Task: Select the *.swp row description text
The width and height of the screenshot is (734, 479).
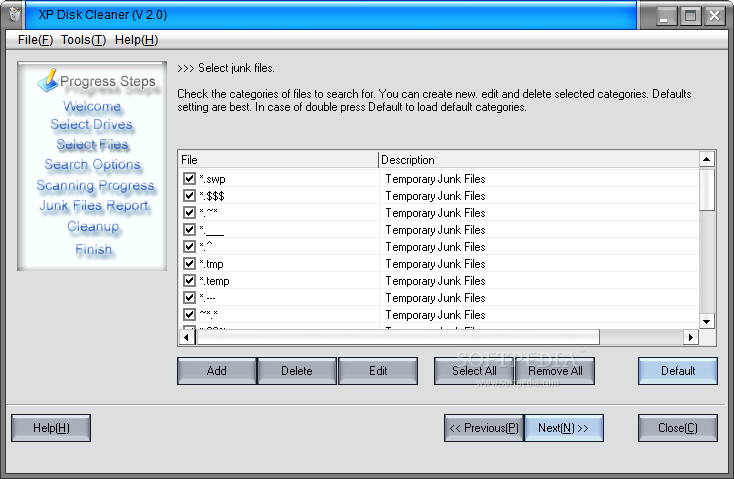Action: (x=435, y=179)
